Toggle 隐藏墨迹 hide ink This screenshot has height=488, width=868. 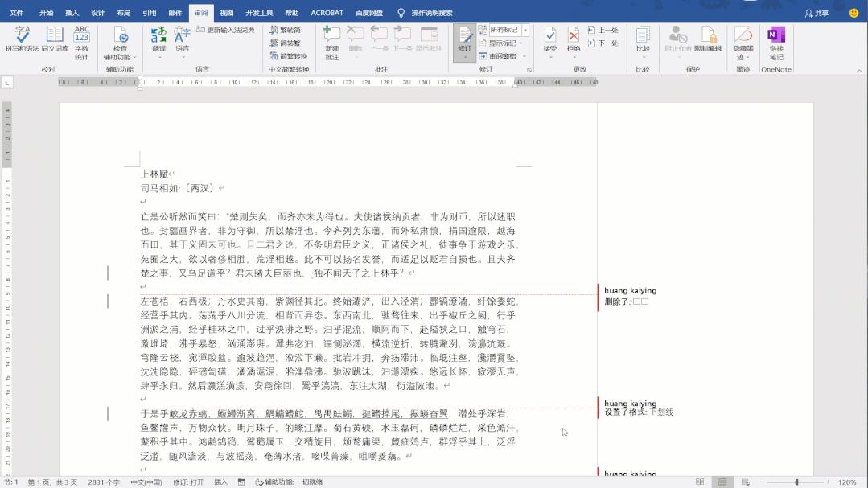[744, 42]
